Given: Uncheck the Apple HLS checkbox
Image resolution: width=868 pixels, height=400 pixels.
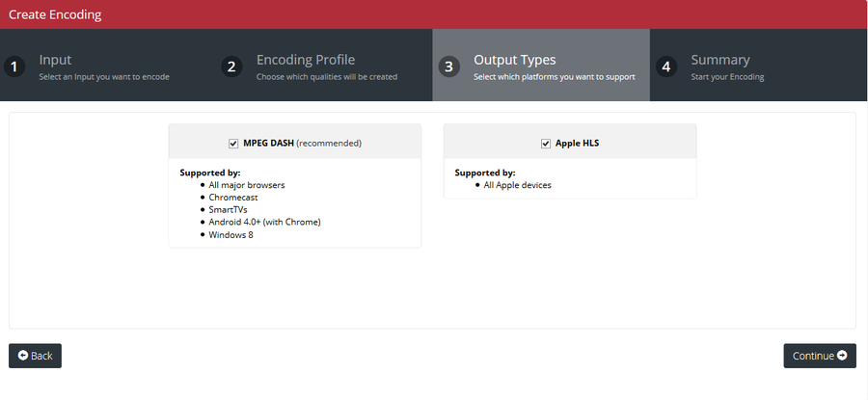Looking at the screenshot, I should [x=545, y=144].
